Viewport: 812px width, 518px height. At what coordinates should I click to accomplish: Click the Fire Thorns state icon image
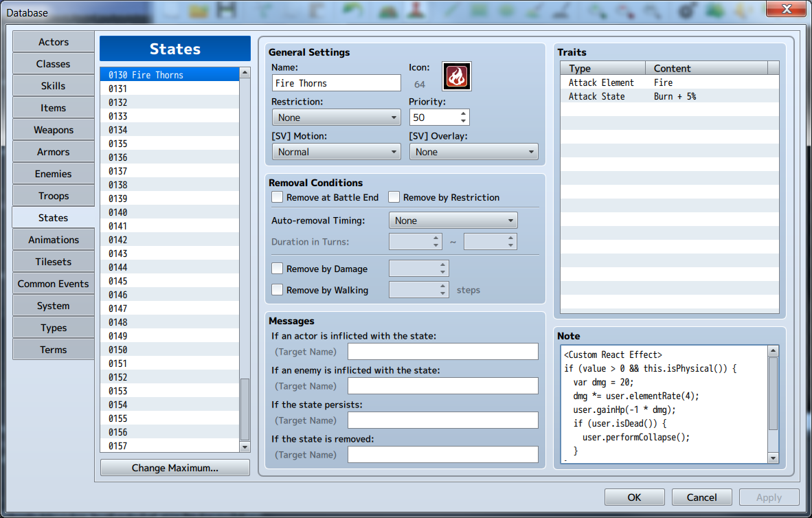[456, 76]
